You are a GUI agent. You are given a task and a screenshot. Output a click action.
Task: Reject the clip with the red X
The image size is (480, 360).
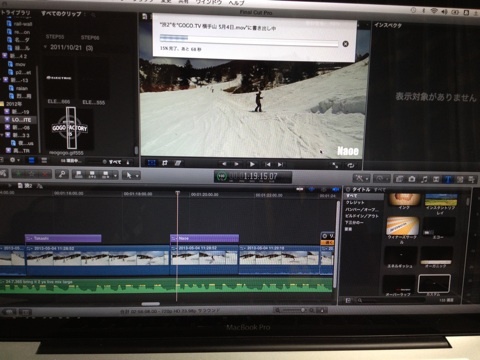tap(44, 174)
